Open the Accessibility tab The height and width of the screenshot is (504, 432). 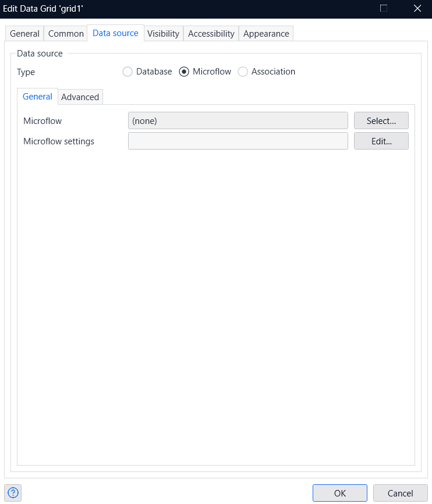pyautogui.click(x=211, y=34)
